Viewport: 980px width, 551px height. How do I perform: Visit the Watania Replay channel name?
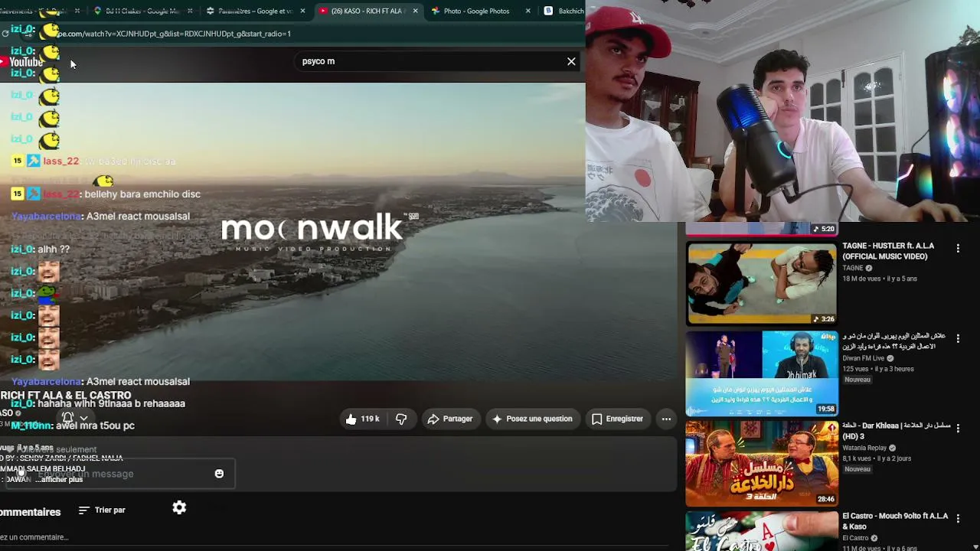(864, 448)
